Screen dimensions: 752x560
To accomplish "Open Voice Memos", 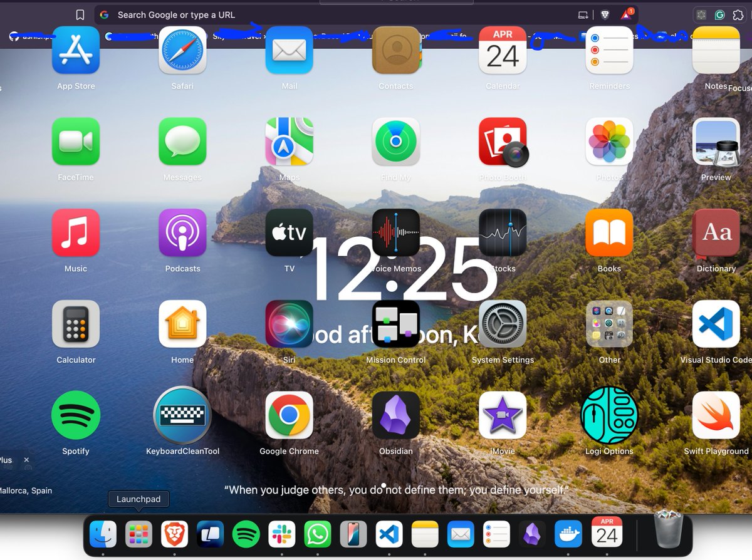I will click(x=396, y=232).
